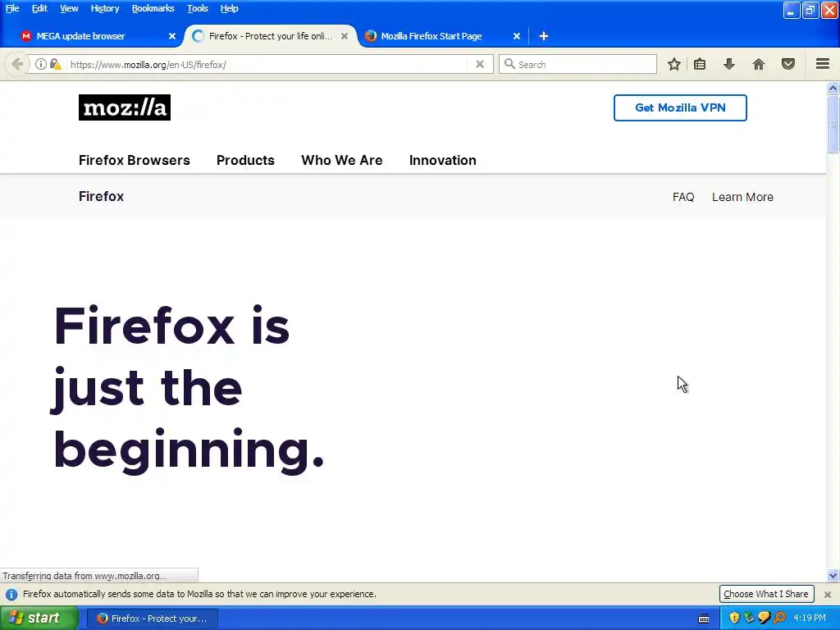Expand the Innovation navigation menu
The height and width of the screenshot is (630, 840).
(x=442, y=160)
